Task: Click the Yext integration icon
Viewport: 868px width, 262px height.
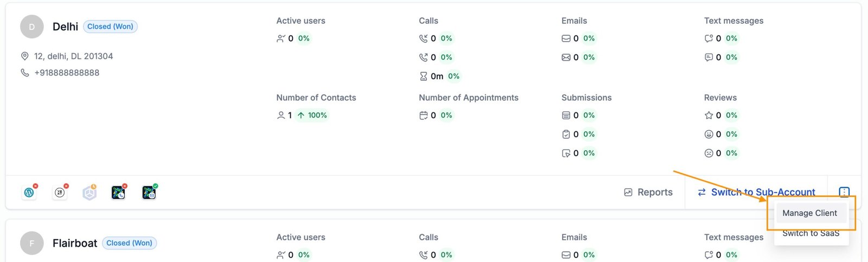Action: pos(60,193)
